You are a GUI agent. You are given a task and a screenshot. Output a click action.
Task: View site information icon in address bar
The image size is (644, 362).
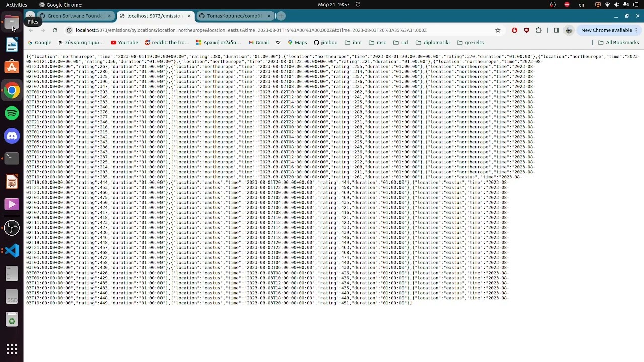[70, 30]
